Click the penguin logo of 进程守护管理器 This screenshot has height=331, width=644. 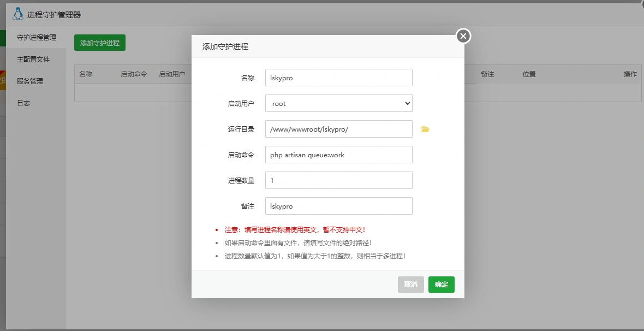coord(17,14)
